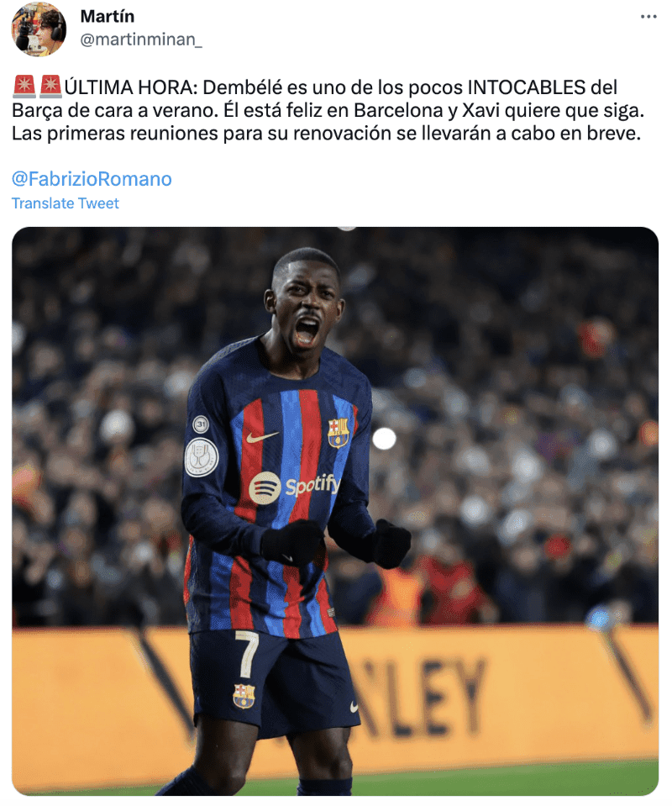
Task: Click the Spotify logo on the jersey
Action: tap(294, 487)
